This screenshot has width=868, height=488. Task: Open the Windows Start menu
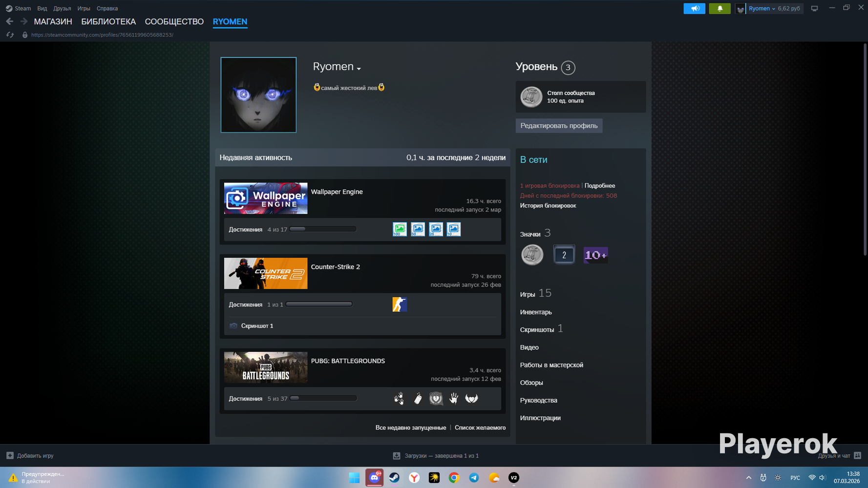pyautogui.click(x=355, y=478)
